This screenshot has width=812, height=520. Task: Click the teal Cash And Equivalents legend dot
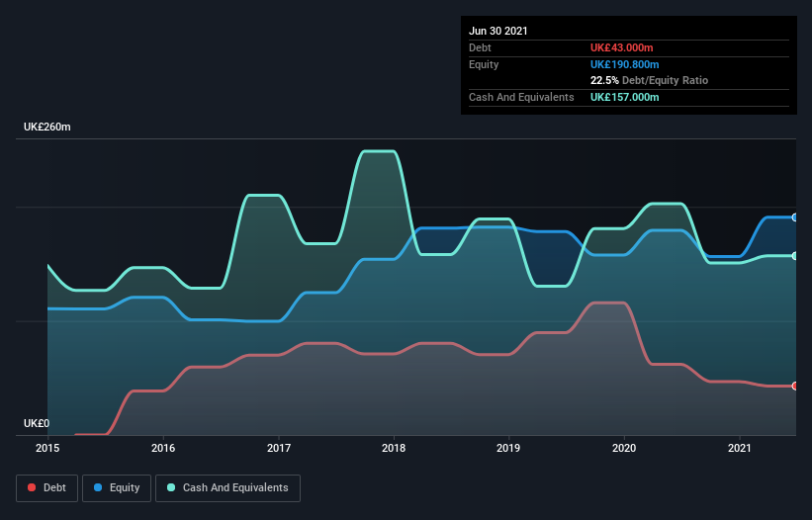coord(171,487)
